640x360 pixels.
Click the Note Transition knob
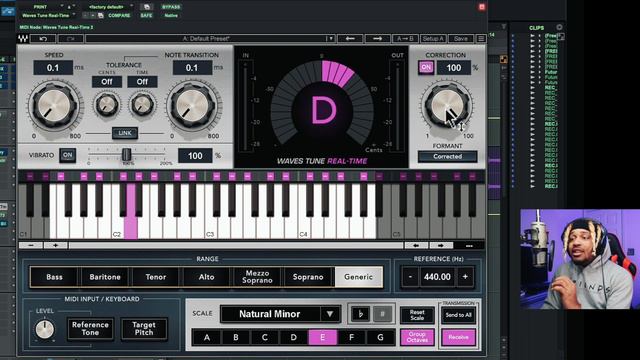(192, 106)
